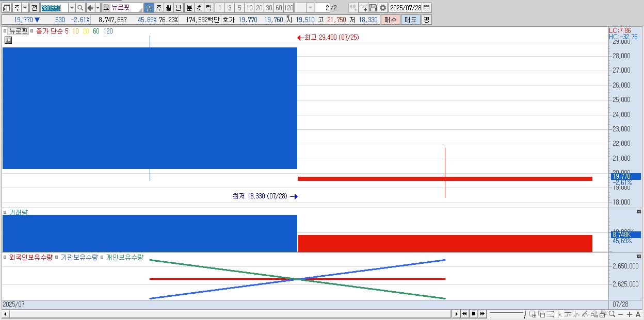Toggle the 전 button next to the code field
The image size is (644, 320).
point(34,8)
